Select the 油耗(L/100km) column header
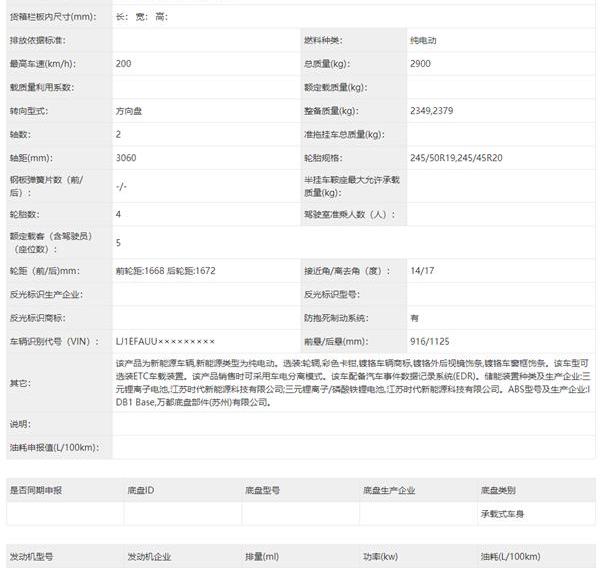Screen dimensions: 600x568 (x=510, y=557)
